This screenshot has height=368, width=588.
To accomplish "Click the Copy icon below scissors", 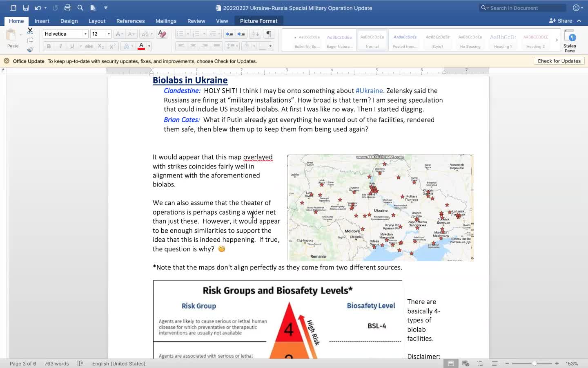I will pos(30,40).
